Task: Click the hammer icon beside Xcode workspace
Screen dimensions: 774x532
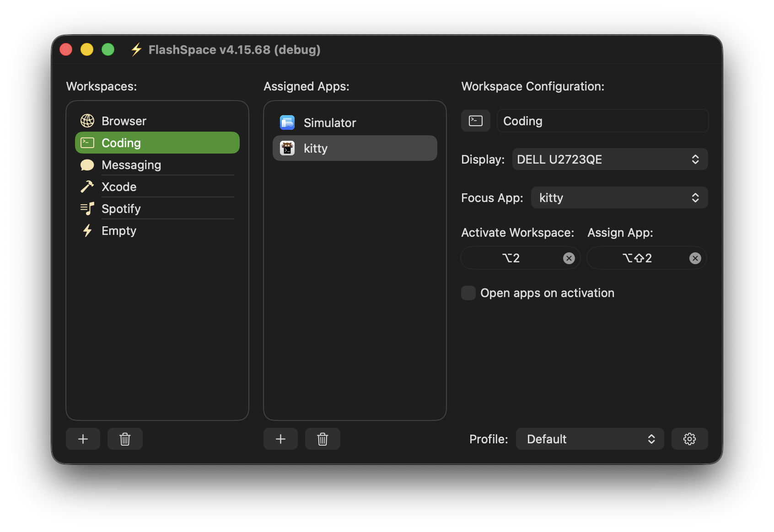Action: point(87,186)
